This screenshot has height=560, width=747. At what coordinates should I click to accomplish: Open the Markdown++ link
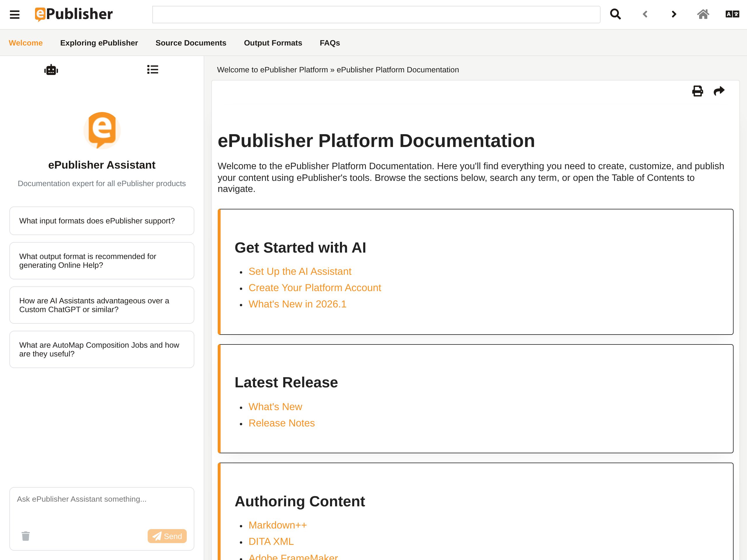pyautogui.click(x=277, y=525)
